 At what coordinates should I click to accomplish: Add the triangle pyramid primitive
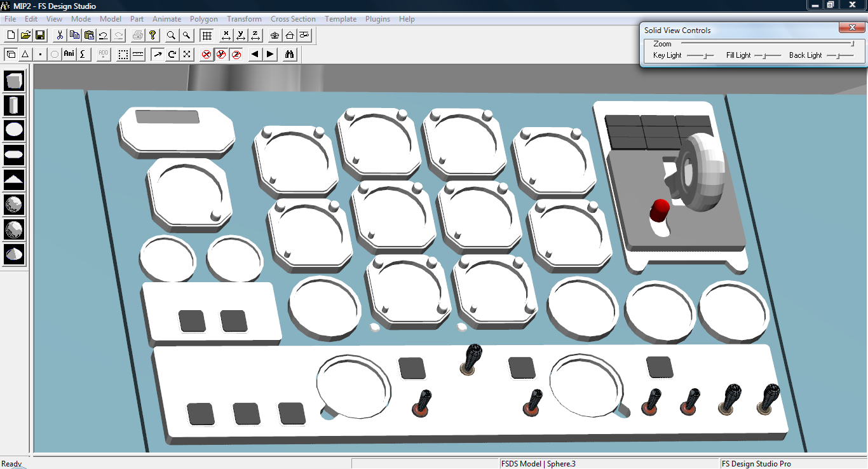(x=14, y=179)
